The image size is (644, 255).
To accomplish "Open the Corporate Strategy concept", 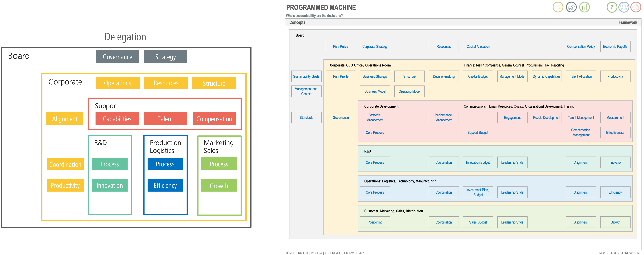I will click(375, 46).
